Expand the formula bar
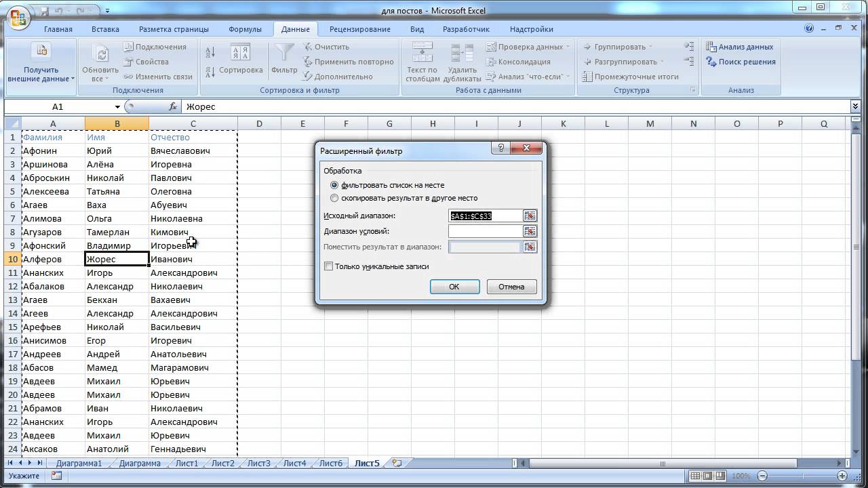The height and width of the screenshot is (488, 868). (855, 106)
